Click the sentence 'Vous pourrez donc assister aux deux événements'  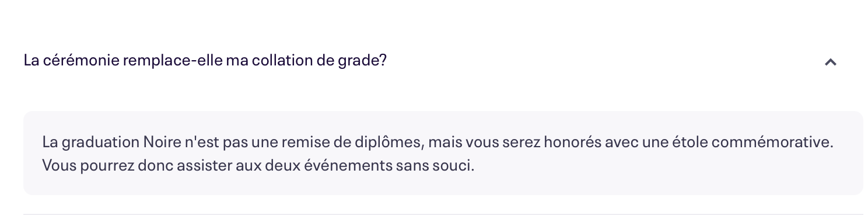[x=258, y=165]
